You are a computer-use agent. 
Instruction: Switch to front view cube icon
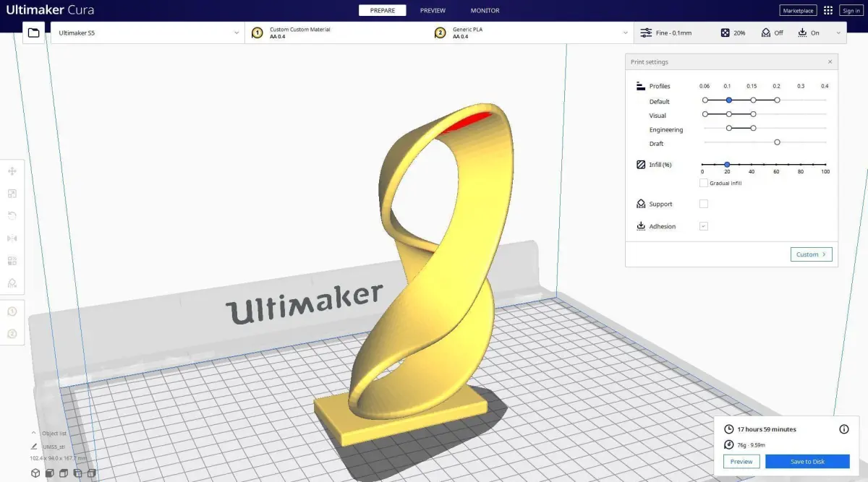click(49, 473)
